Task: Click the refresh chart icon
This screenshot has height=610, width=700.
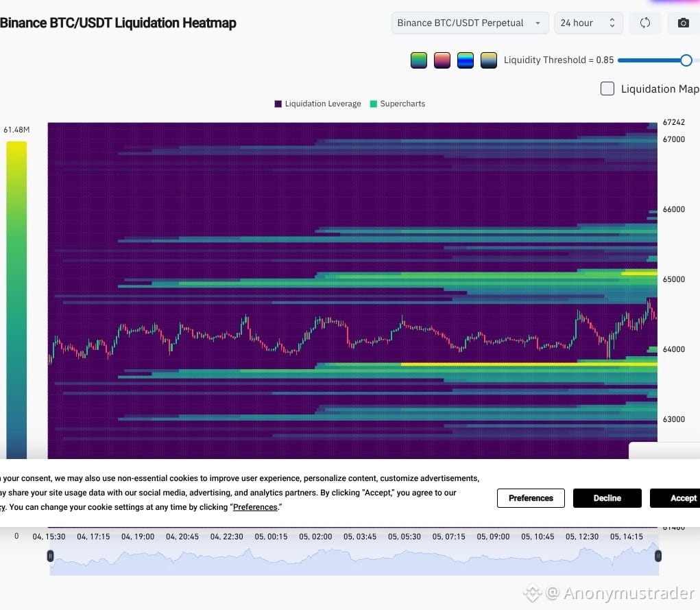Action: point(644,23)
